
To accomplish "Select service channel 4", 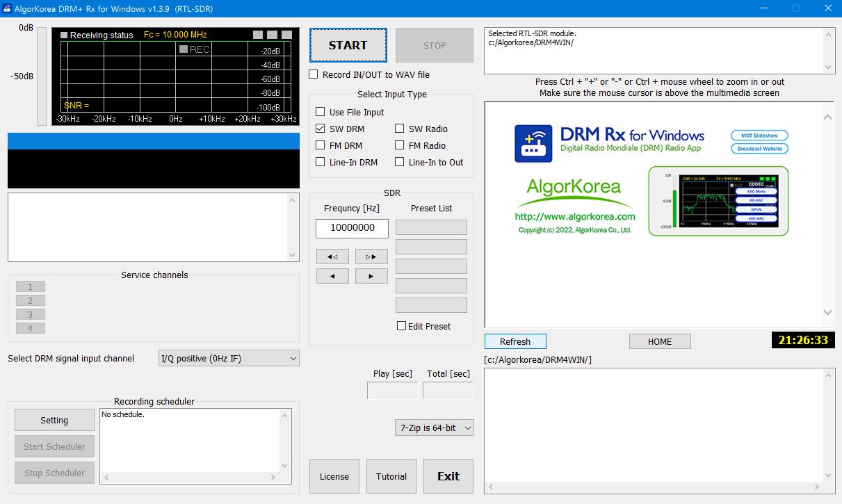I will tap(31, 328).
